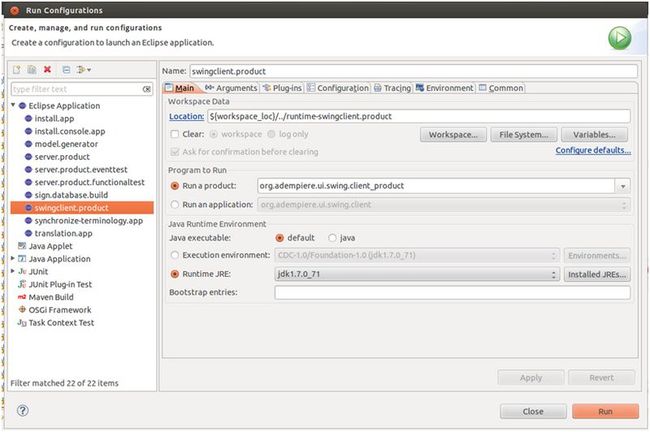The image size is (650, 432).
Task: Switch to the Arguments tab
Action: click(x=231, y=88)
